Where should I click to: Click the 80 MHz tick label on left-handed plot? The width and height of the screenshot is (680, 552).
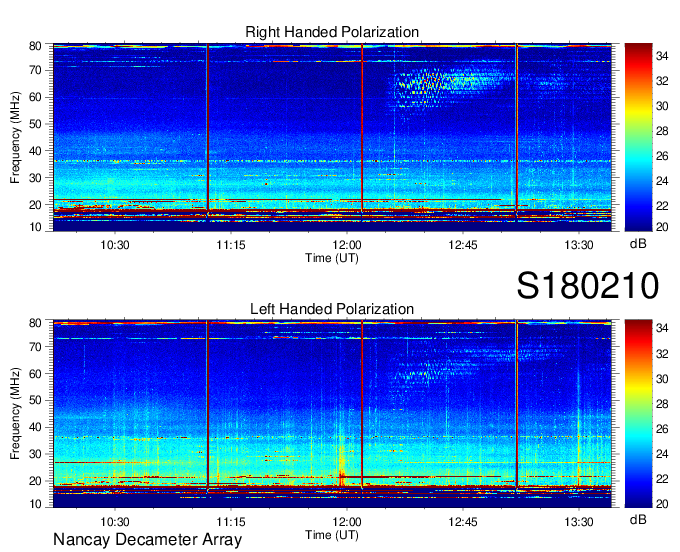pos(35,323)
